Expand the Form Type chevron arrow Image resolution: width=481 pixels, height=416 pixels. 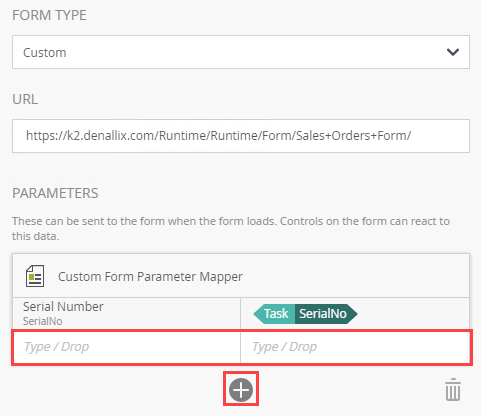click(453, 52)
